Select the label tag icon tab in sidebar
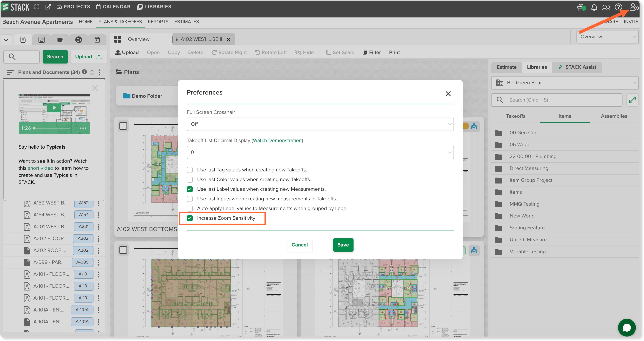 tap(60, 40)
